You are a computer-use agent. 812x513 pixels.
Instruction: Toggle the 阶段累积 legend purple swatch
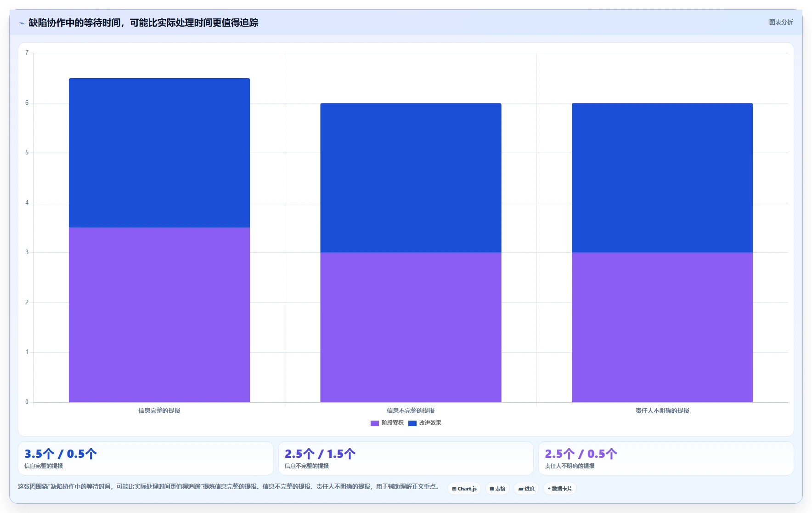click(375, 423)
